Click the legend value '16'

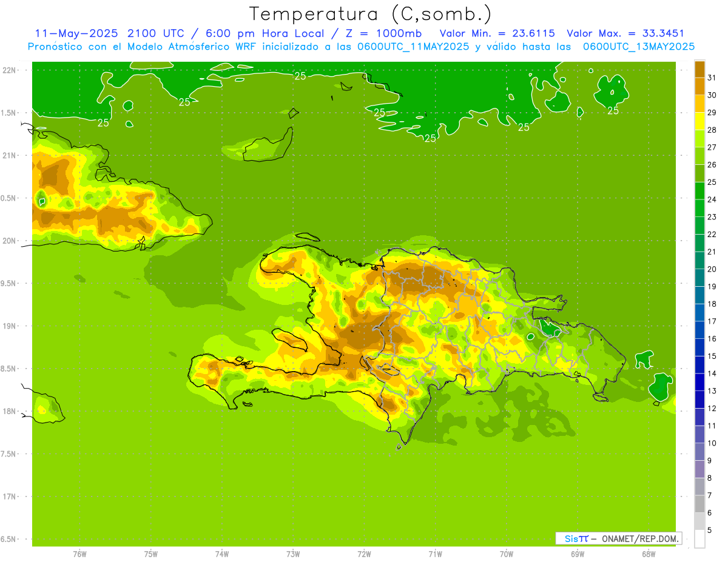tap(712, 339)
